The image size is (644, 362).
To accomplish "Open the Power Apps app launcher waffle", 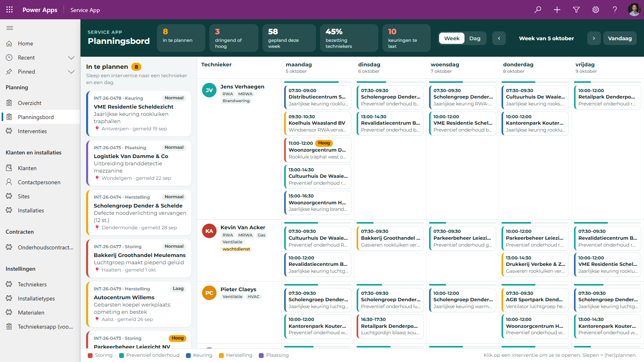I will (x=10, y=10).
